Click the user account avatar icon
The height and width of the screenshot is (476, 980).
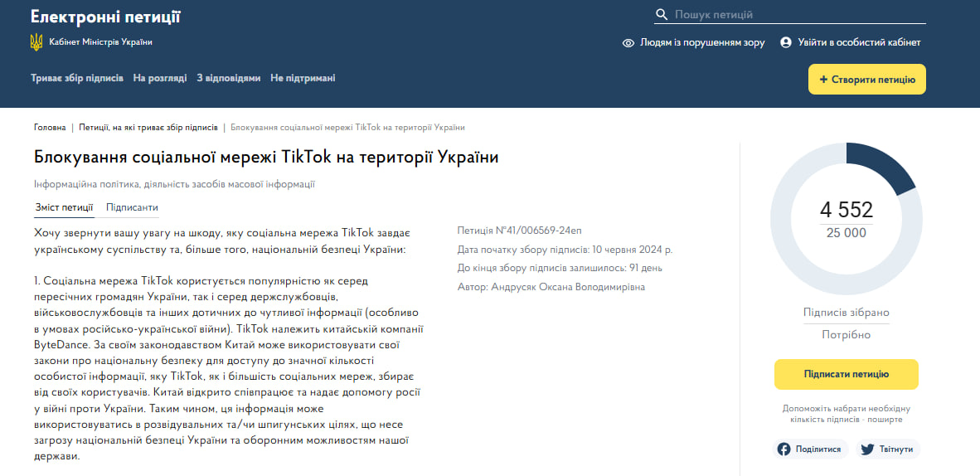click(x=786, y=42)
